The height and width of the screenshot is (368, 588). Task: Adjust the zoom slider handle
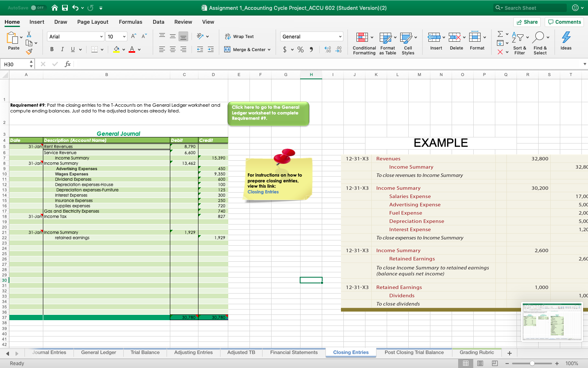pos(532,364)
